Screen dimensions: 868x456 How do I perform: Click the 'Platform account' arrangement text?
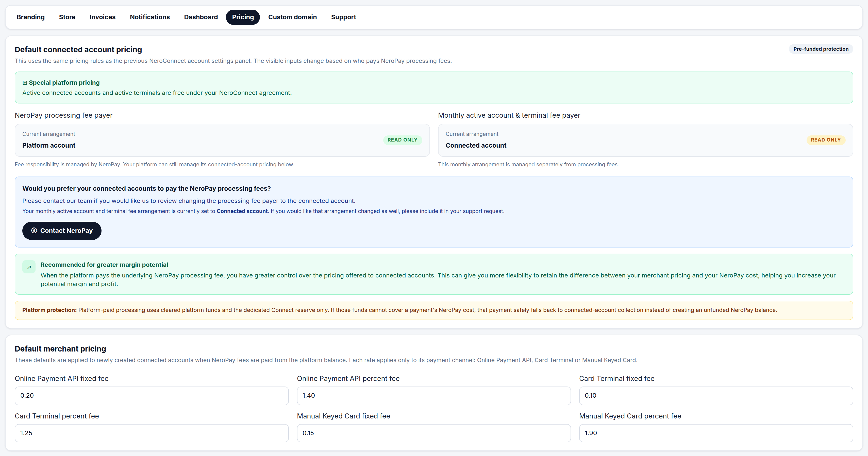tap(49, 146)
